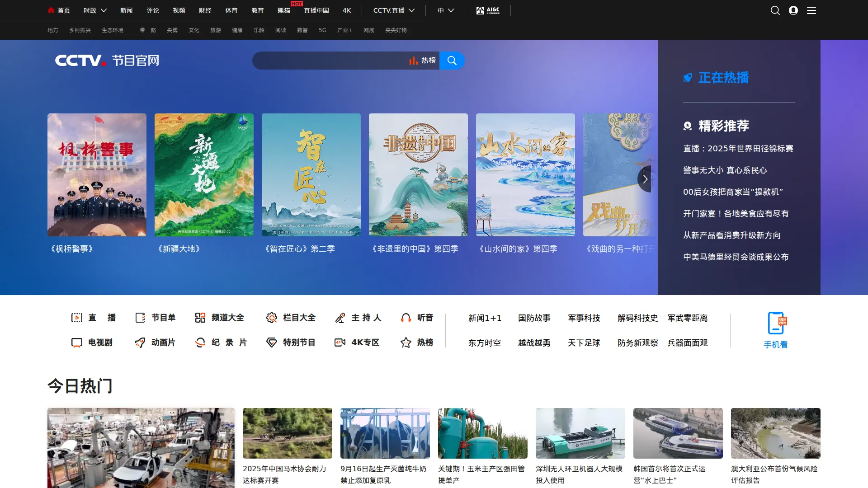
Task: Open the top bar search magnifier icon
Action: coord(775,10)
